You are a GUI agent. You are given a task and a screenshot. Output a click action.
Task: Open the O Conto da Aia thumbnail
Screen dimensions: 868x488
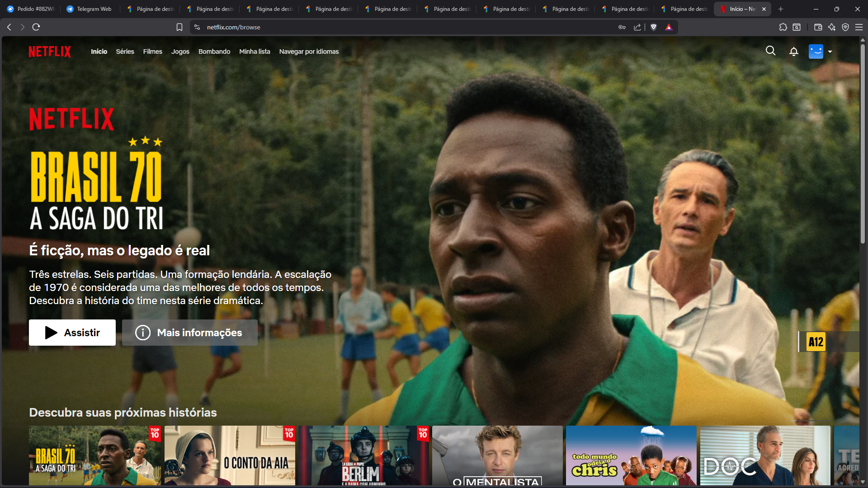[230, 455]
